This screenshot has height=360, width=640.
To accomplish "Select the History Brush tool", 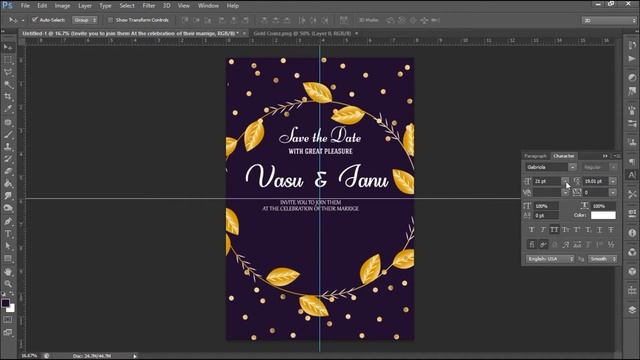I will (8, 159).
